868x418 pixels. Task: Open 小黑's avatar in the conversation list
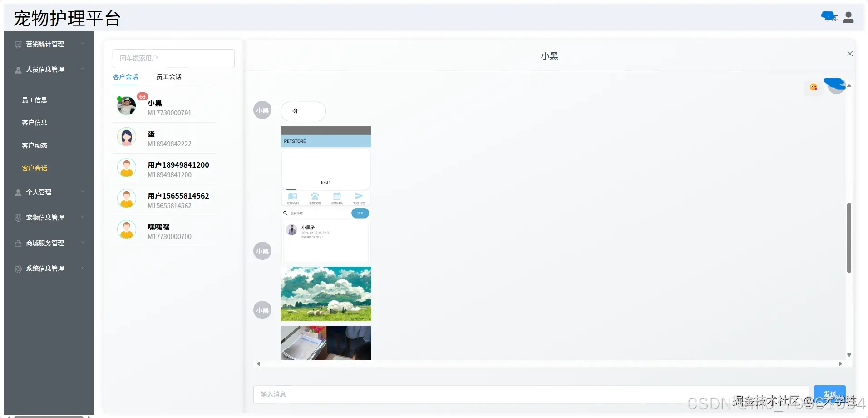pyautogui.click(x=127, y=106)
